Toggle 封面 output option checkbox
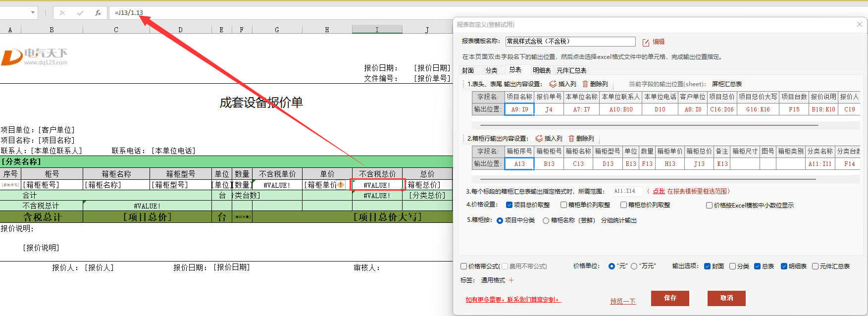Image resolution: width=868 pixels, height=316 pixels. click(707, 266)
